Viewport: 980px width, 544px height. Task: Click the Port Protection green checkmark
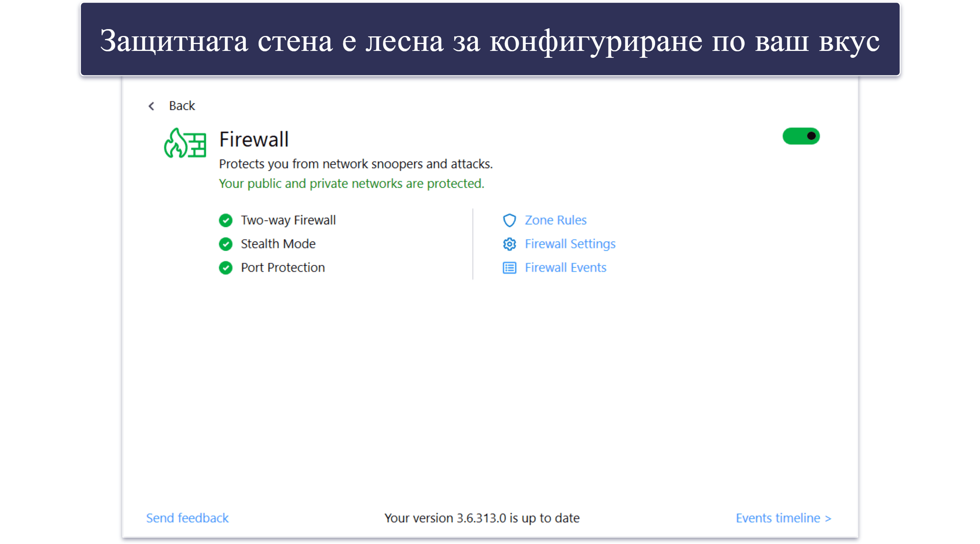[x=226, y=268]
